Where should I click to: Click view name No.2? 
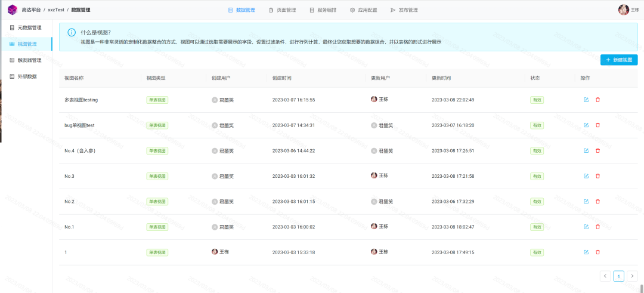(x=69, y=202)
